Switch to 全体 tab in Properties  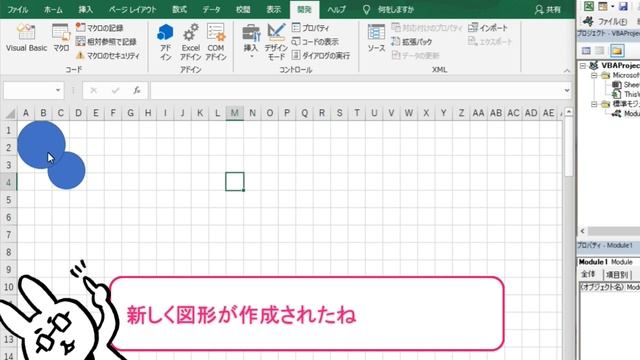pyautogui.click(x=588, y=274)
